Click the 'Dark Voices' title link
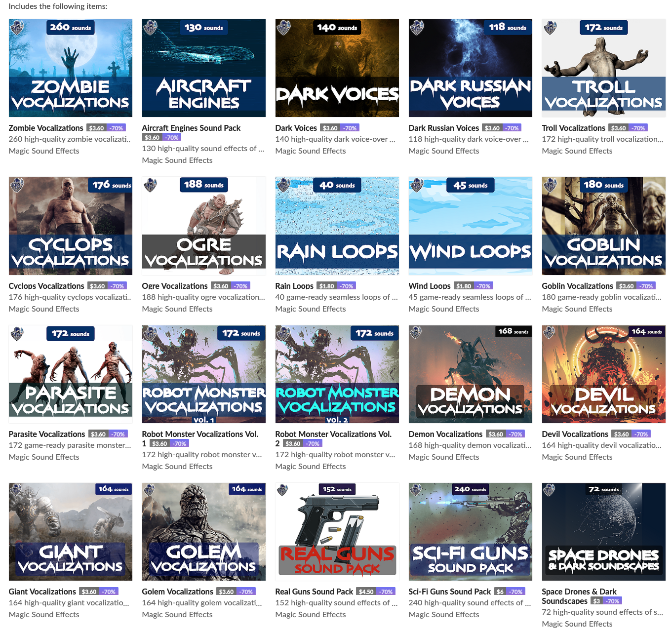This screenshot has height=632, width=672. click(296, 128)
